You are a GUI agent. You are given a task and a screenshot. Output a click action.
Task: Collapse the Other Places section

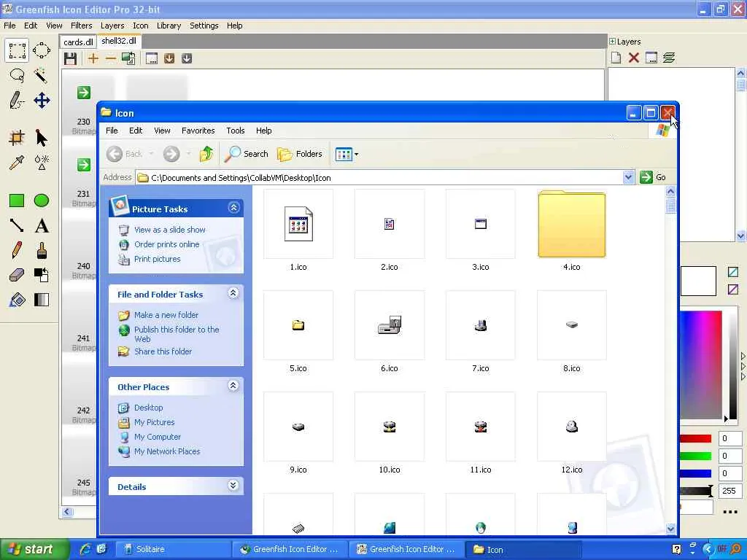(233, 386)
